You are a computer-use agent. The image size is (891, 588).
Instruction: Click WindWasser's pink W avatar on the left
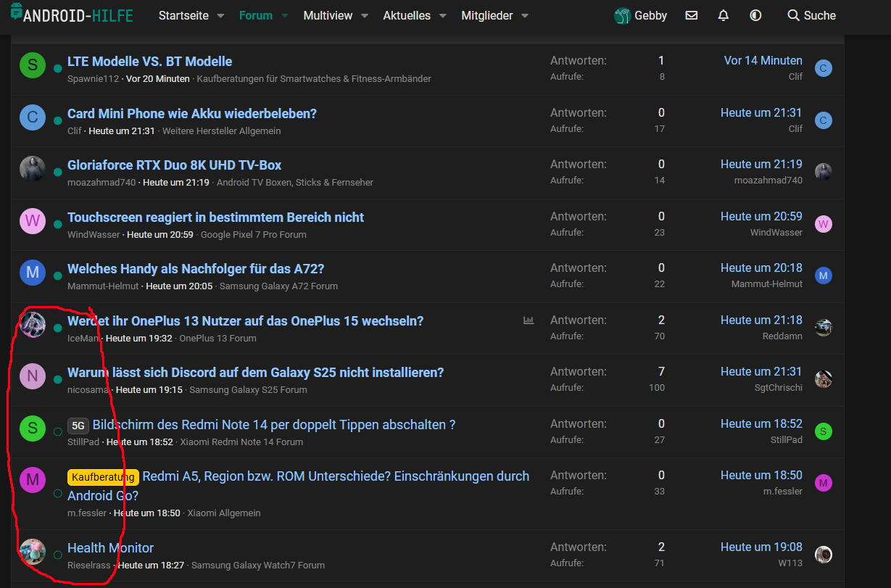point(32,220)
